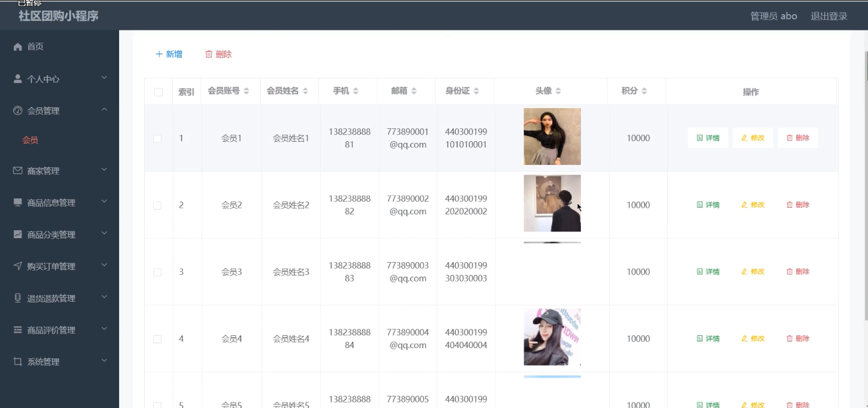This screenshot has width=868, height=408.
Task: Sort by 身份证 column arrows
Action: pyautogui.click(x=476, y=91)
